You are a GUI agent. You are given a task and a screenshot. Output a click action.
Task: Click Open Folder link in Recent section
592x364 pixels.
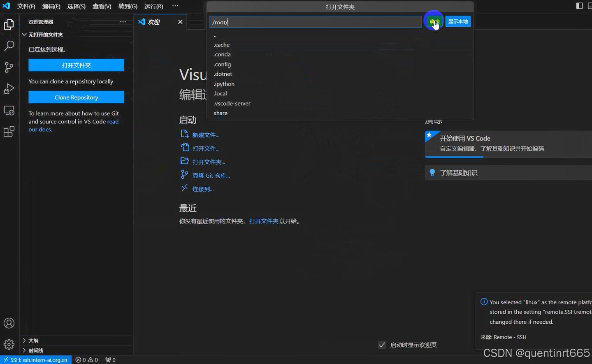pos(264,221)
